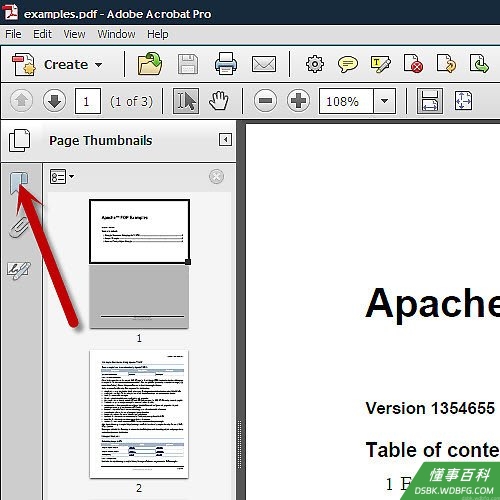
Task: Click the panel divider grip handle
Action: pos(239,444)
